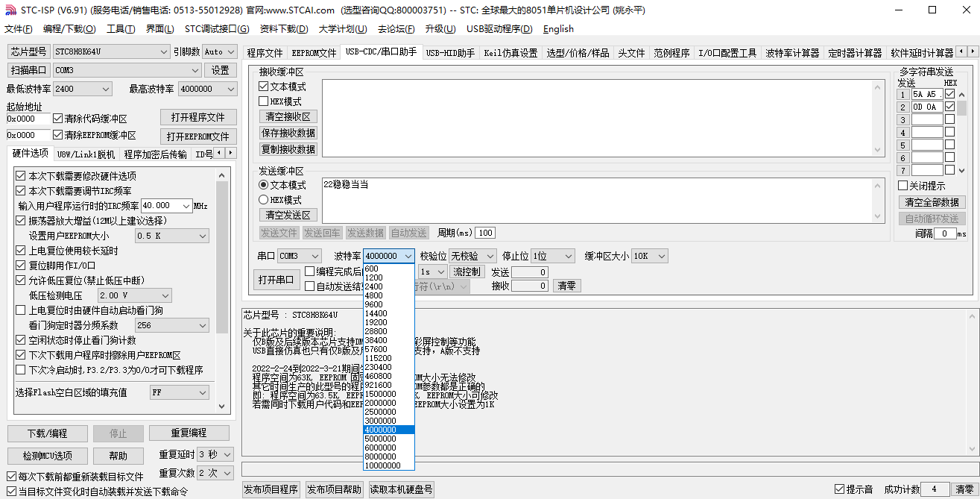Click 打开EEPROM文件 button

pyautogui.click(x=198, y=136)
